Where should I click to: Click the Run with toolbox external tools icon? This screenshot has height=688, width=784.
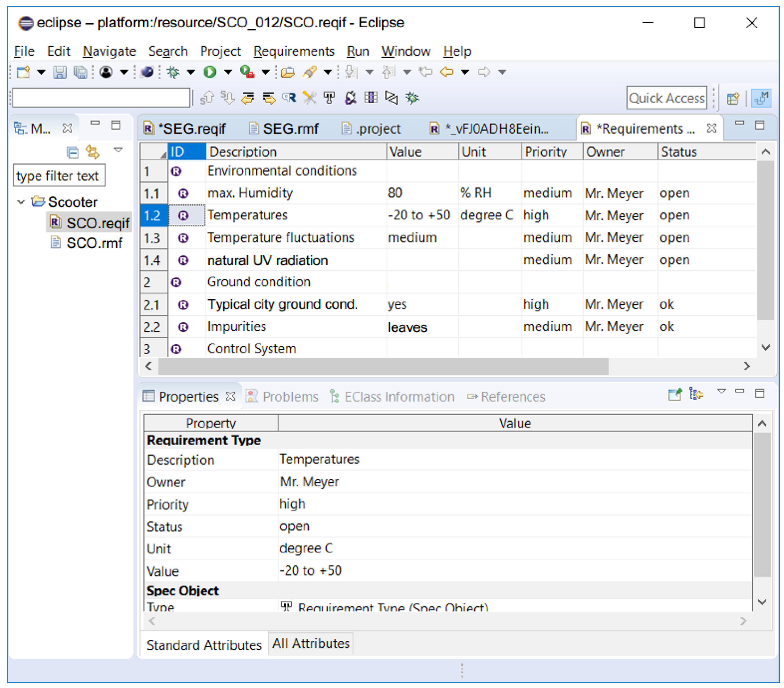coord(247,72)
